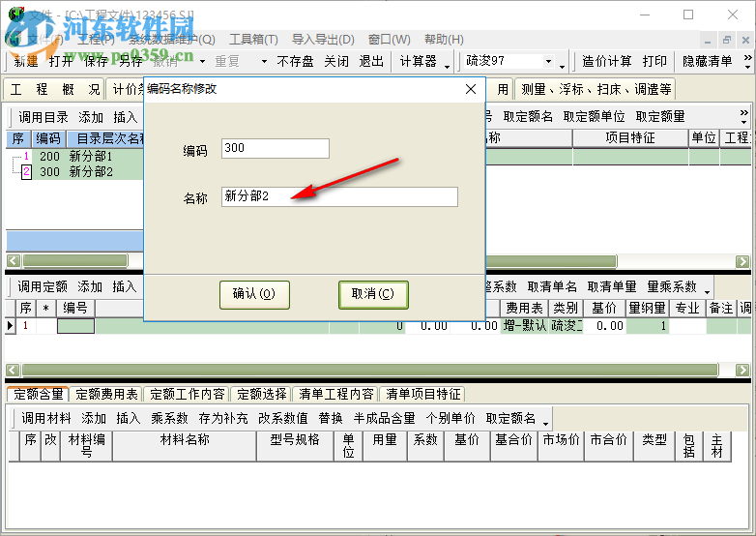Click 关闭 in the toolbar
This screenshot has height=536, width=756.
tap(336, 61)
